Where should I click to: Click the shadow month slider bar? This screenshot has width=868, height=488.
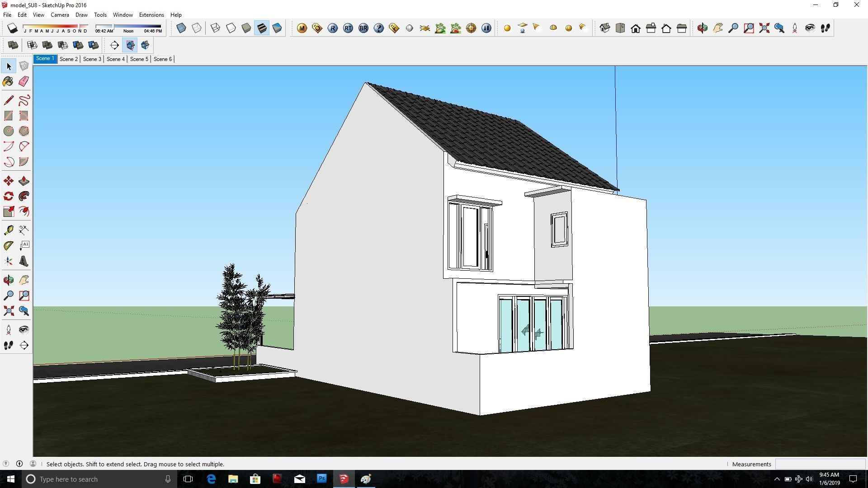pyautogui.click(x=55, y=26)
